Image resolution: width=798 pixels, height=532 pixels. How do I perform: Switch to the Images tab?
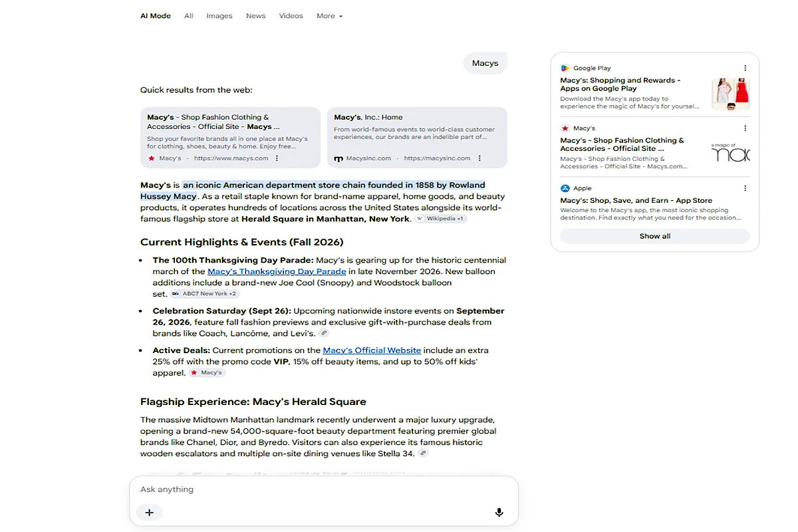[219, 16]
